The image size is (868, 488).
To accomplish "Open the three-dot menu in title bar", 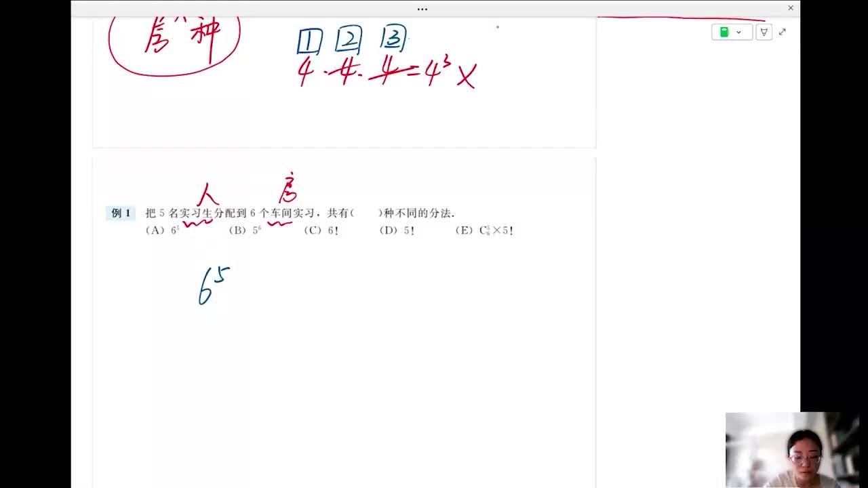I will click(x=422, y=9).
